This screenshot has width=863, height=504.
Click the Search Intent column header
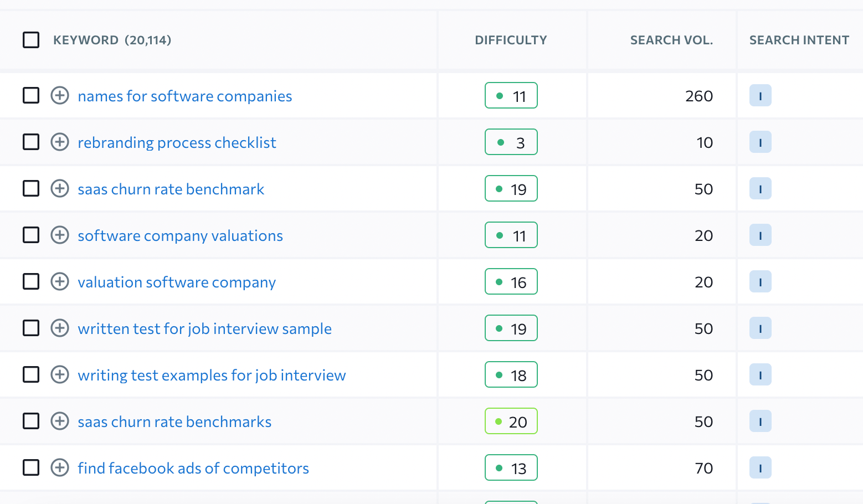pyautogui.click(x=799, y=40)
